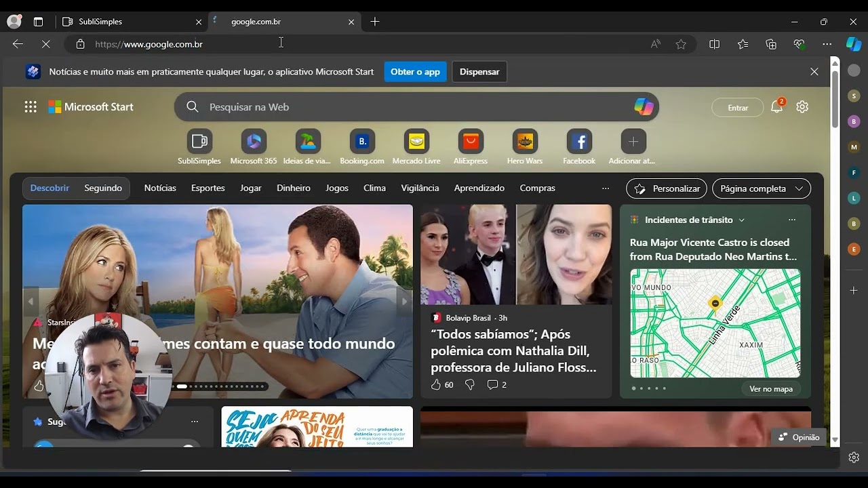Click the Microsoft Start logo
Viewport: 868px width, 488px height.
coord(91,107)
